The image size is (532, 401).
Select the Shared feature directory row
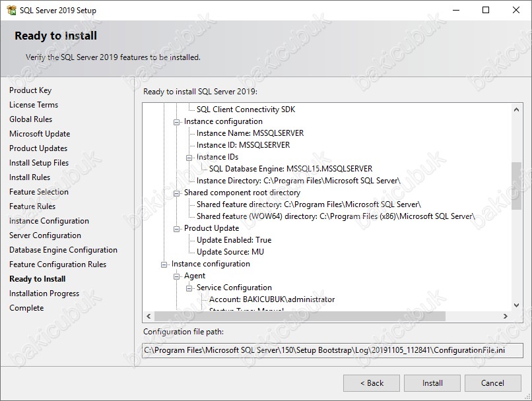coord(309,204)
